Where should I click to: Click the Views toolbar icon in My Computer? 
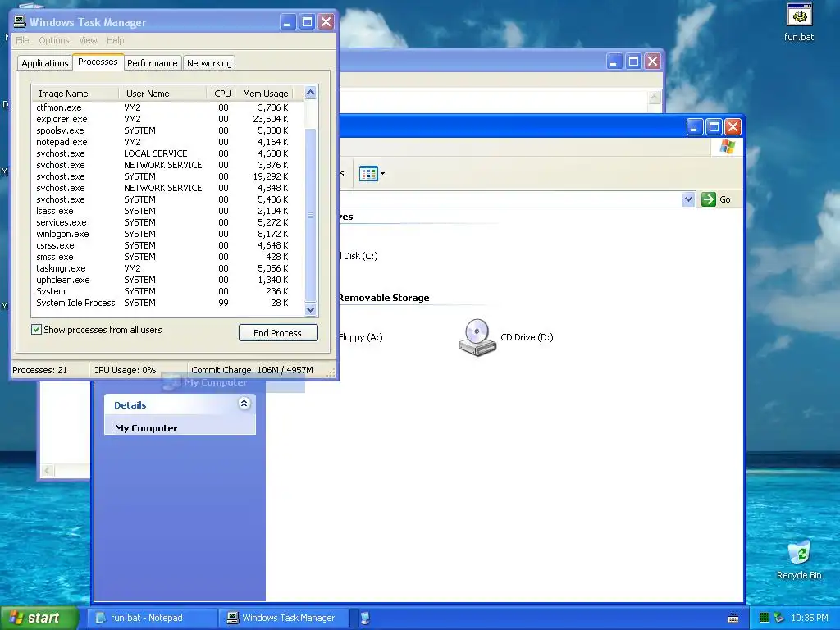tap(368, 174)
